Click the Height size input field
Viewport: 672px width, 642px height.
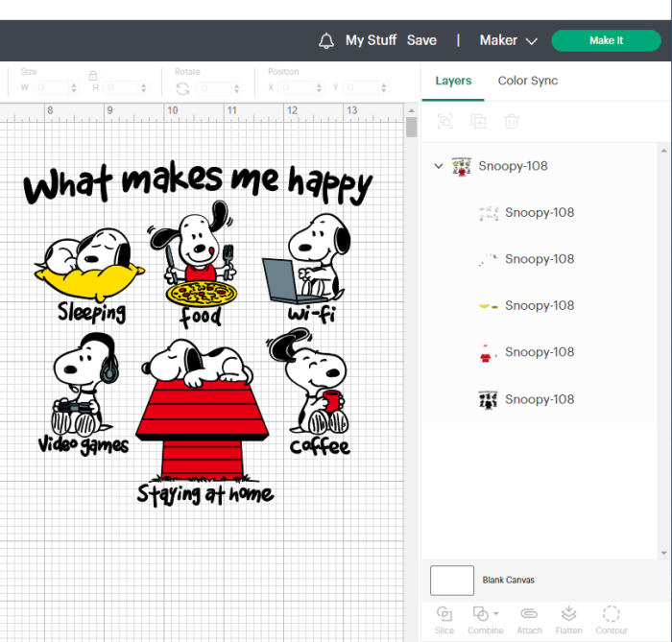[x=122, y=87]
